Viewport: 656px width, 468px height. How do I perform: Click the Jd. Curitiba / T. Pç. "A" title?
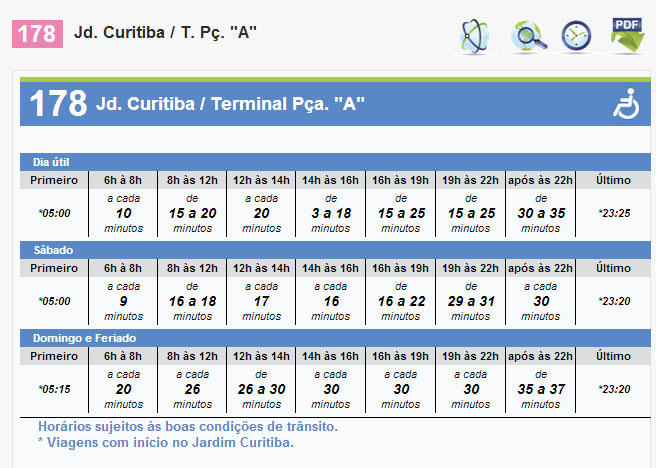(165, 33)
